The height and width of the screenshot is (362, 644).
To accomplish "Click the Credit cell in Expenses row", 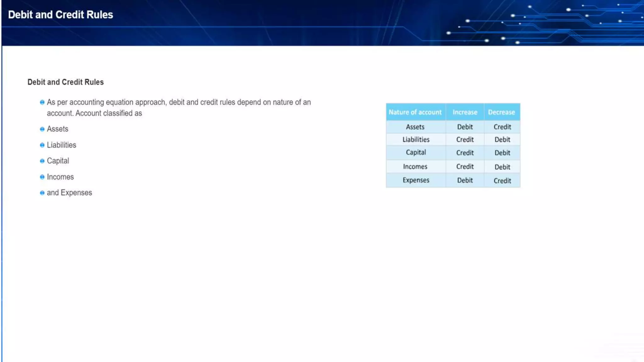I will pyautogui.click(x=502, y=181).
